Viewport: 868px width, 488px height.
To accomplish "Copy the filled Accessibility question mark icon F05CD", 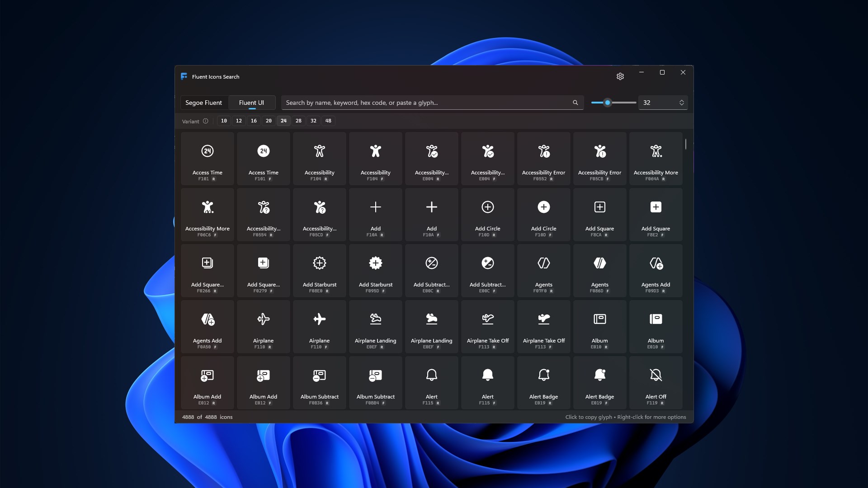I will click(320, 215).
